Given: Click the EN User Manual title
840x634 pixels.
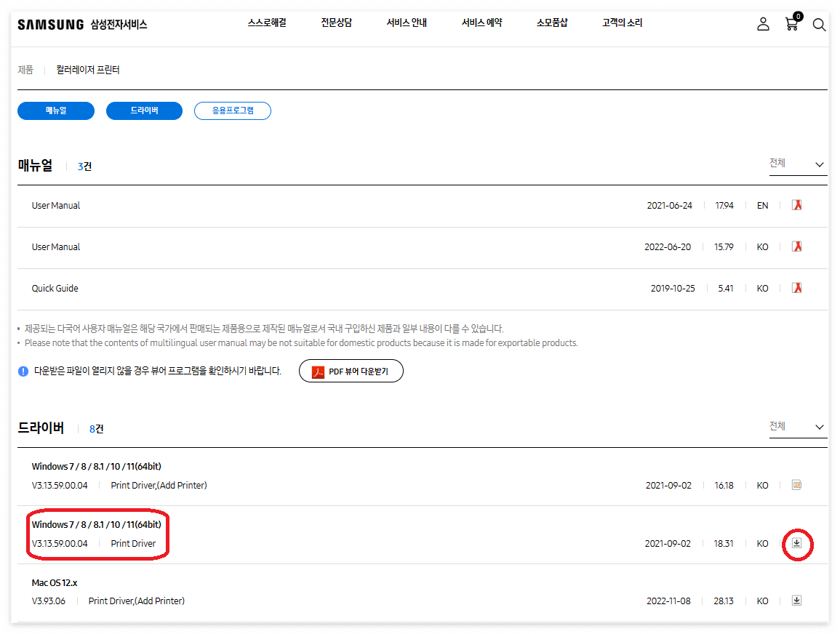Looking at the screenshot, I should 56,205.
